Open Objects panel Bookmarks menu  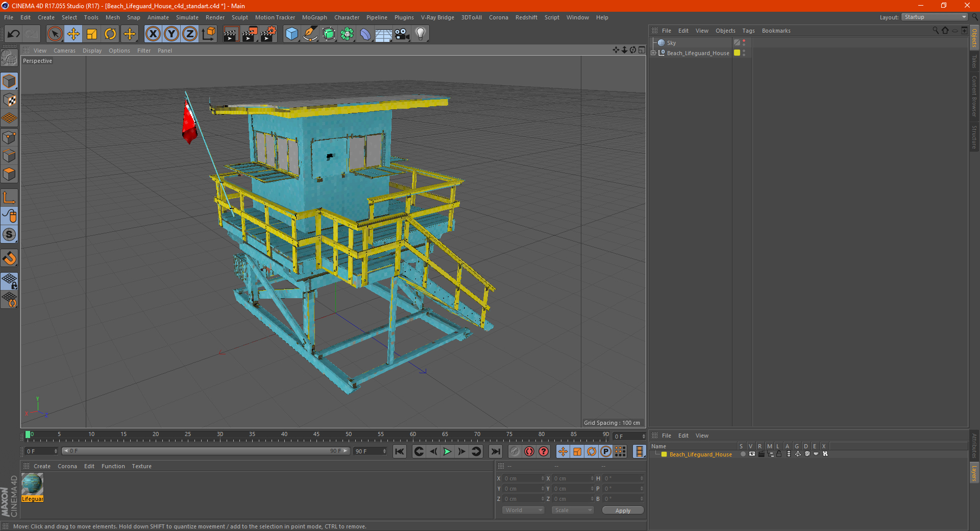coord(776,31)
